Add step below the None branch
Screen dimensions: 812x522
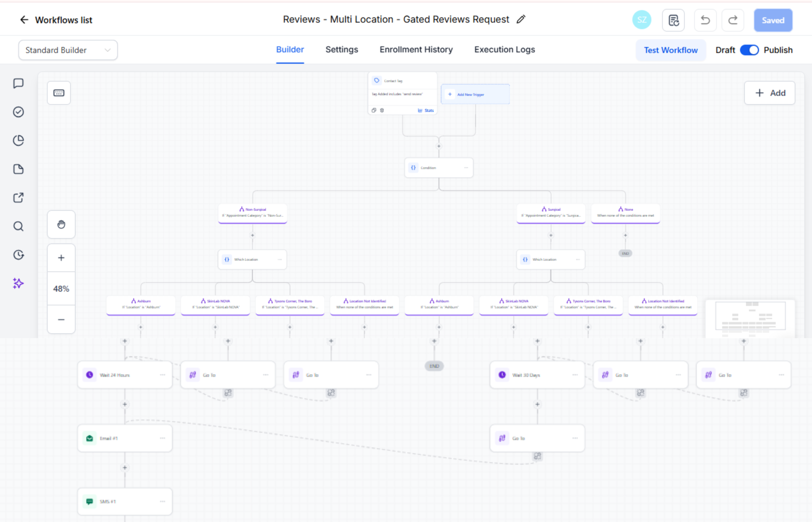pyautogui.click(x=625, y=235)
